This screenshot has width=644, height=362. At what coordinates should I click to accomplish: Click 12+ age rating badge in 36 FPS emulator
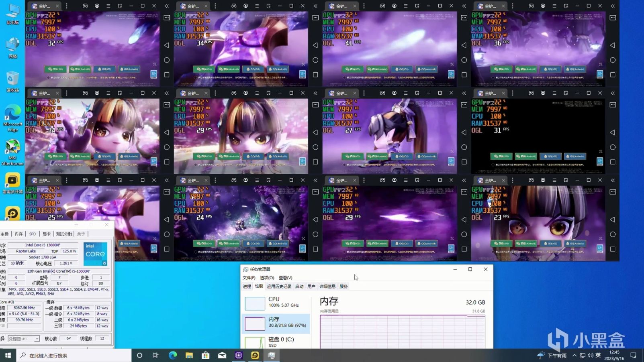coord(600,74)
